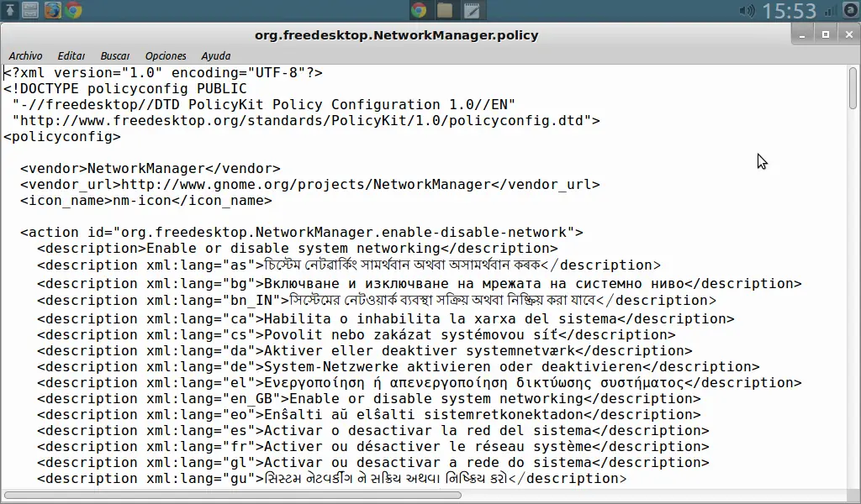Click the Galician xml:lang="gl" description line

coord(373,462)
